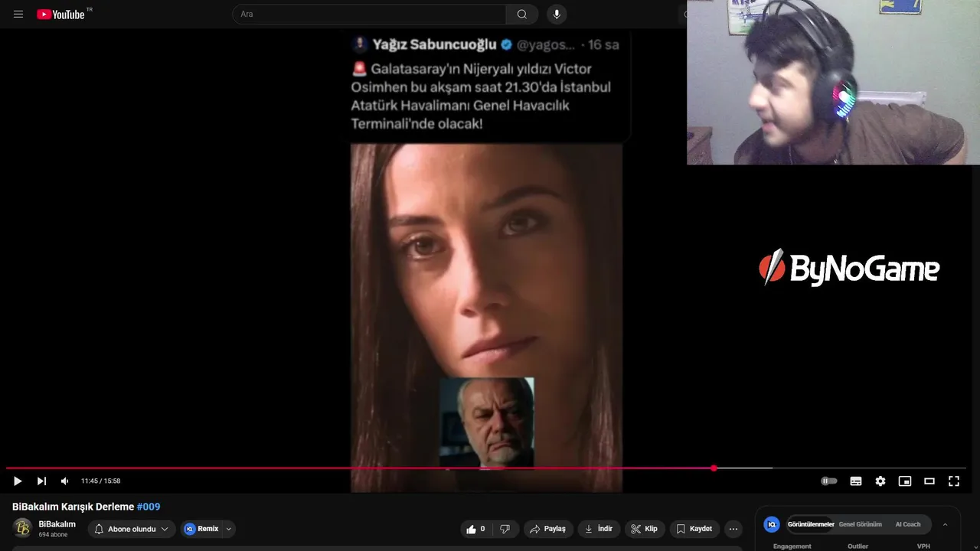The image size is (980, 551).
Task: Open player settings gear
Action: pyautogui.click(x=880, y=481)
